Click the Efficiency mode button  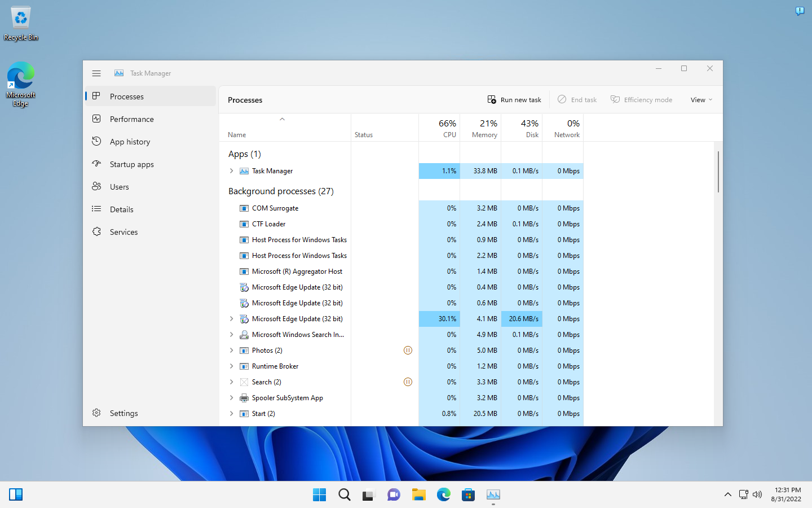[x=641, y=99]
